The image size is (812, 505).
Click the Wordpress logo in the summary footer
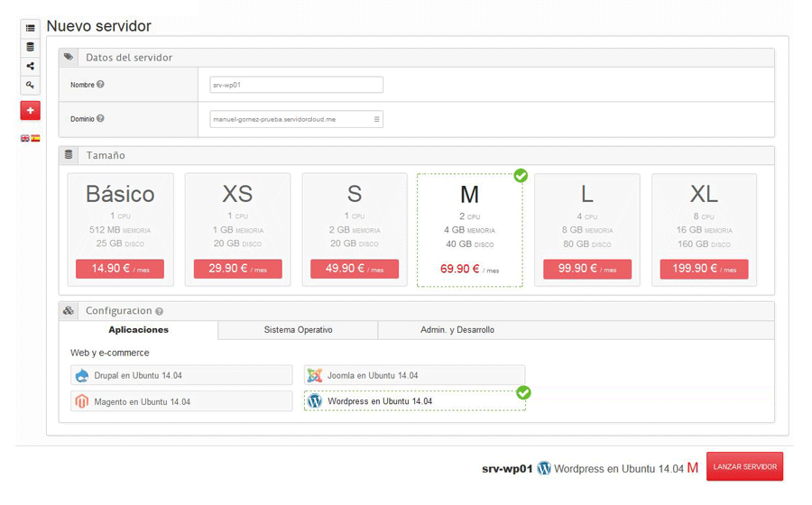pos(544,468)
